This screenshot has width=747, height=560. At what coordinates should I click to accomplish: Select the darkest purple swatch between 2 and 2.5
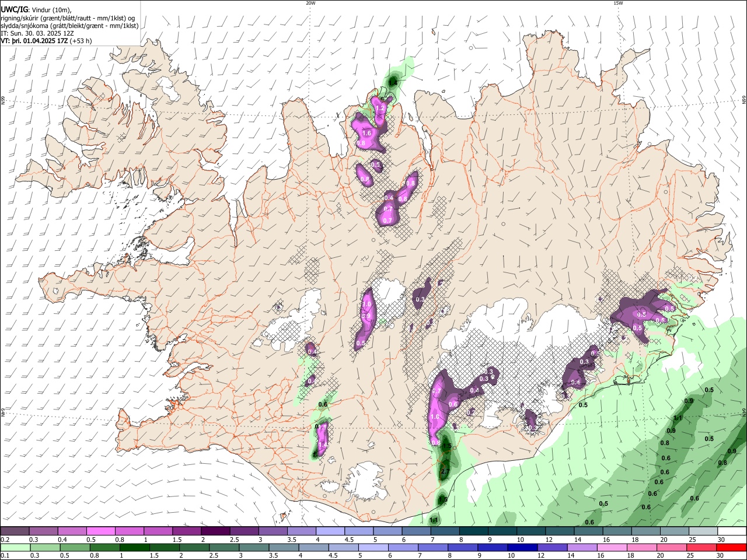click(215, 531)
